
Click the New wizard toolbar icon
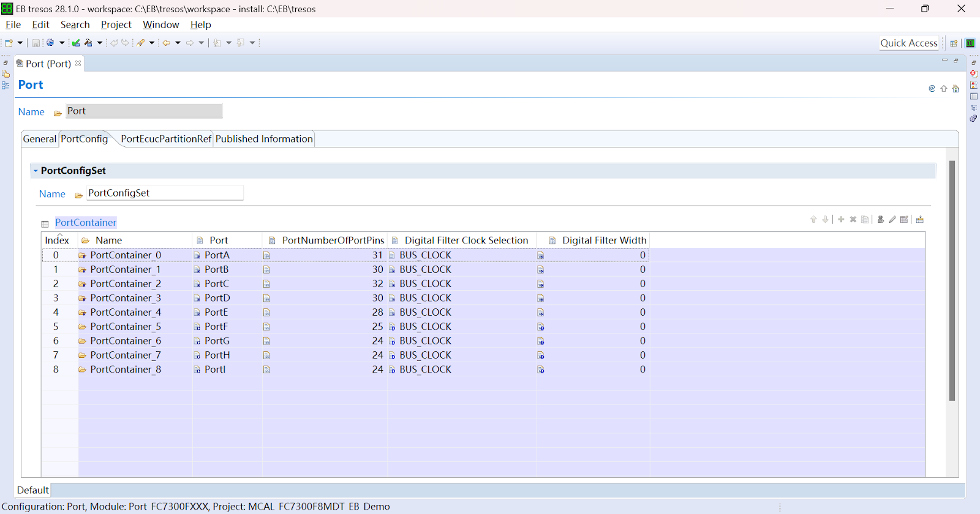(9, 43)
